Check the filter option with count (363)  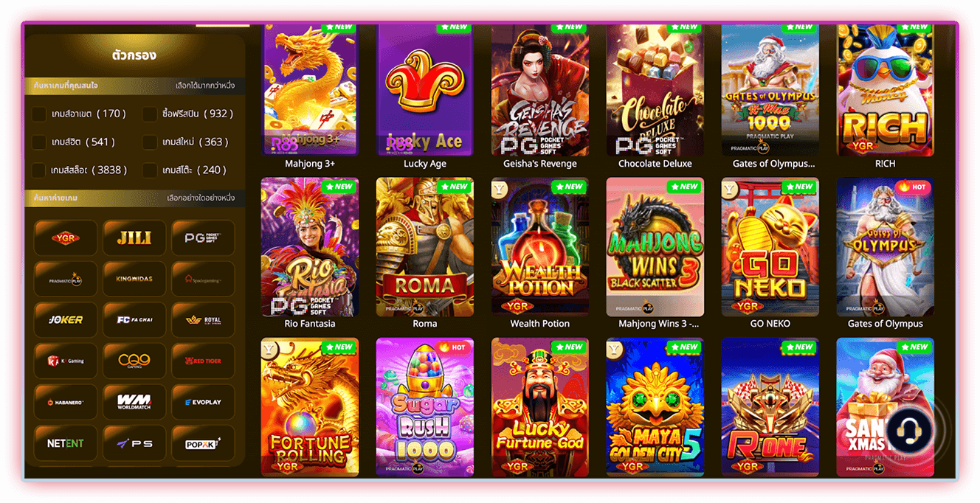tap(150, 142)
